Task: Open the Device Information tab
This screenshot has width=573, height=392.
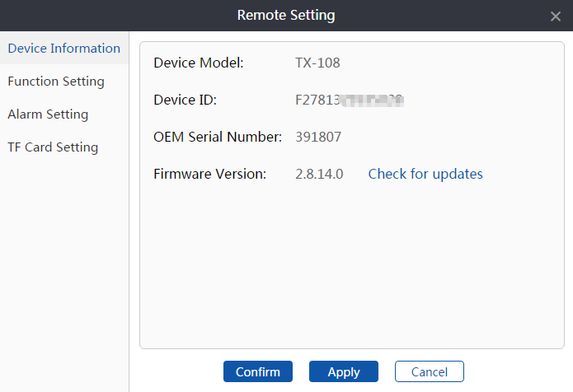Action: (63, 49)
